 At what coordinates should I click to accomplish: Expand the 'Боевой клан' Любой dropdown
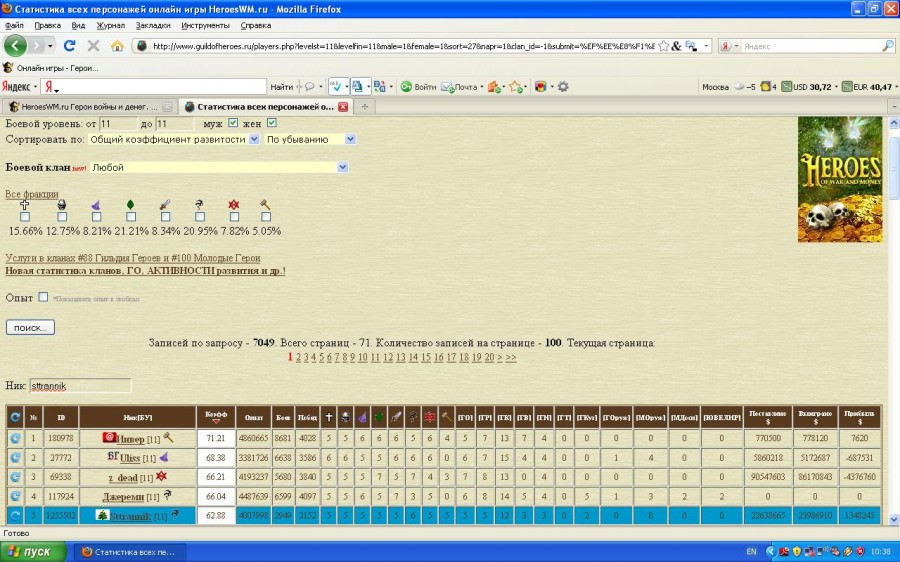[218, 167]
